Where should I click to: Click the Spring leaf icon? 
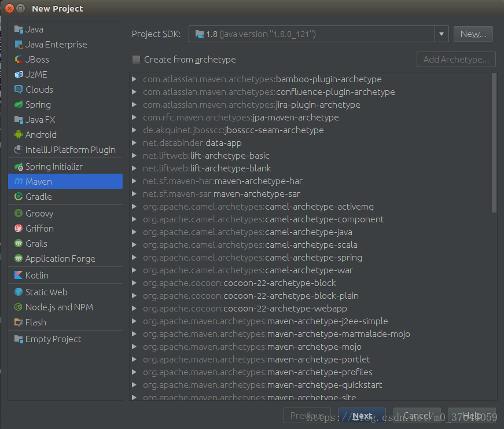[x=19, y=105]
